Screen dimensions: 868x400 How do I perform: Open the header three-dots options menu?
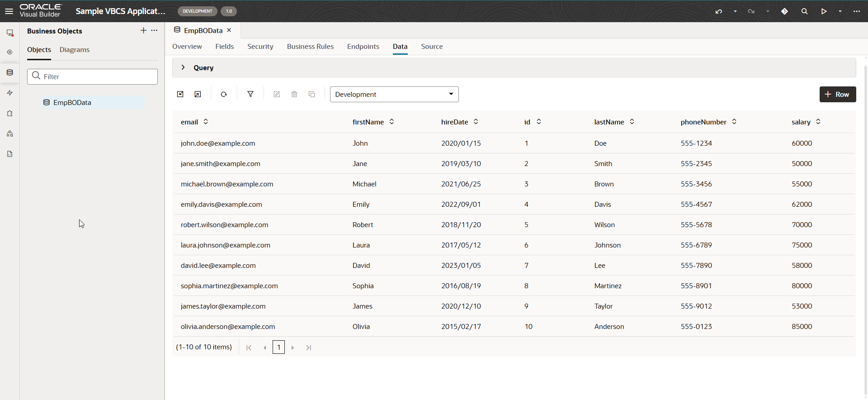[857, 11]
